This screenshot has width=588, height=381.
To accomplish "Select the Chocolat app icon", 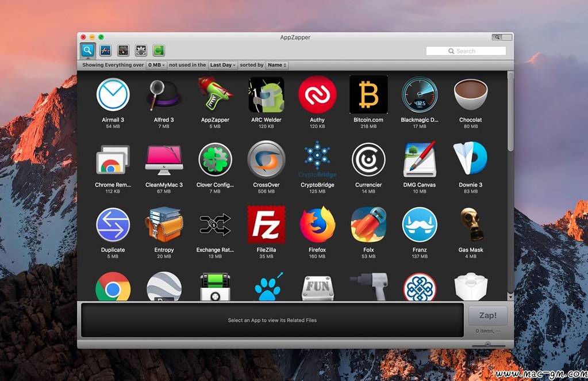I will point(471,94).
